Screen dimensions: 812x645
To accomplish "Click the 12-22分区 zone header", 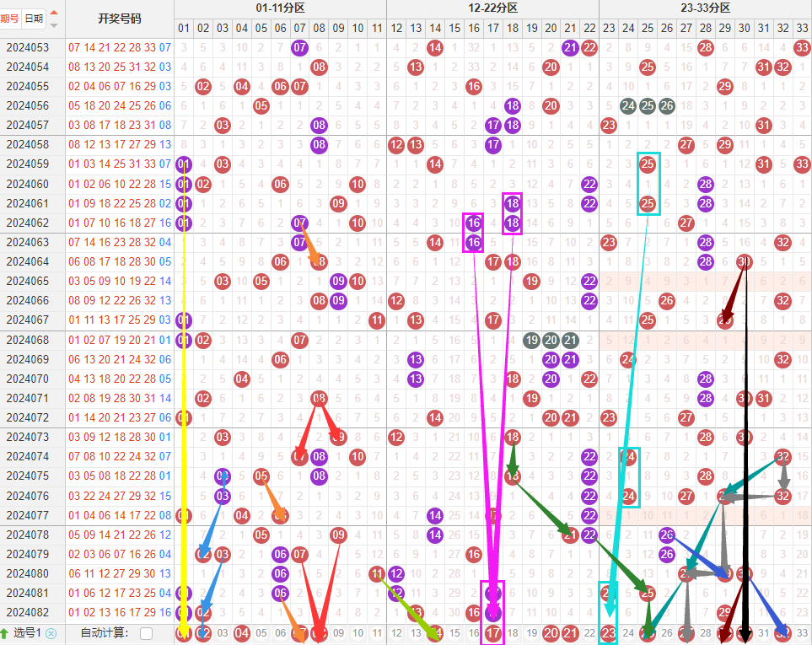I will pyautogui.click(x=492, y=8).
